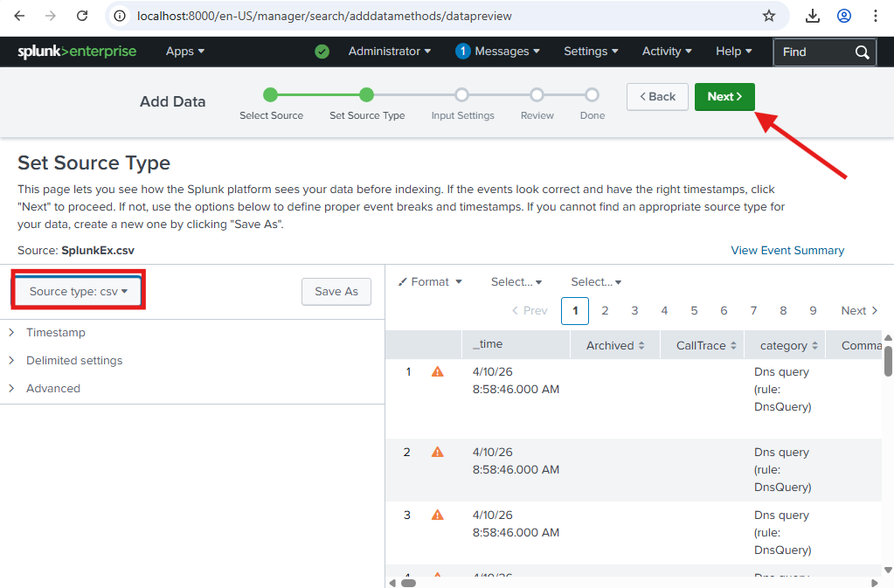Click the Find search magnifier icon
The image size is (894, 588).
862,52
